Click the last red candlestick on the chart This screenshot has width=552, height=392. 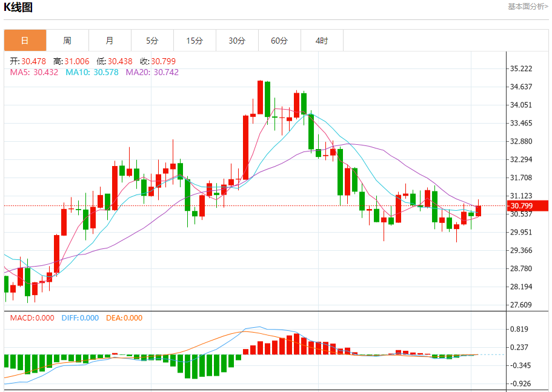pyautogui.click(x=479, y=210)
